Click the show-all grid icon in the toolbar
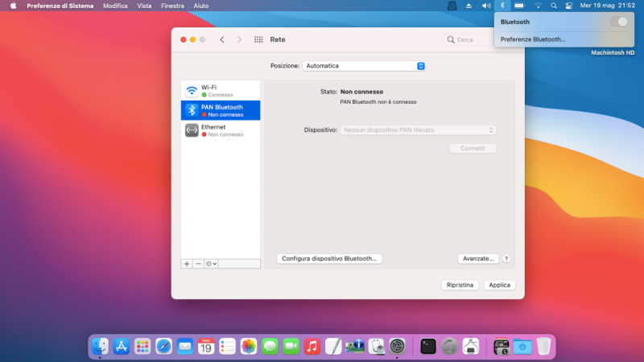 tap(258, 39)
